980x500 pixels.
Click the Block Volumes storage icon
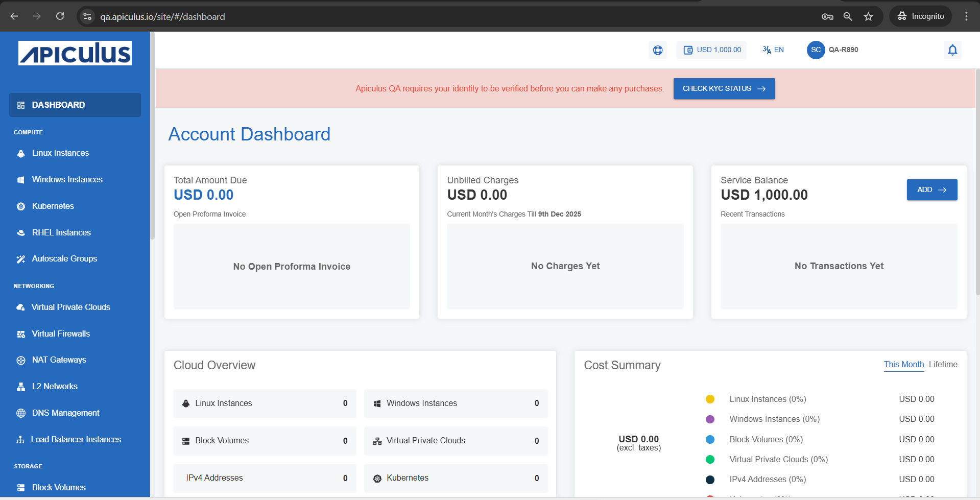tap(20, 487)
